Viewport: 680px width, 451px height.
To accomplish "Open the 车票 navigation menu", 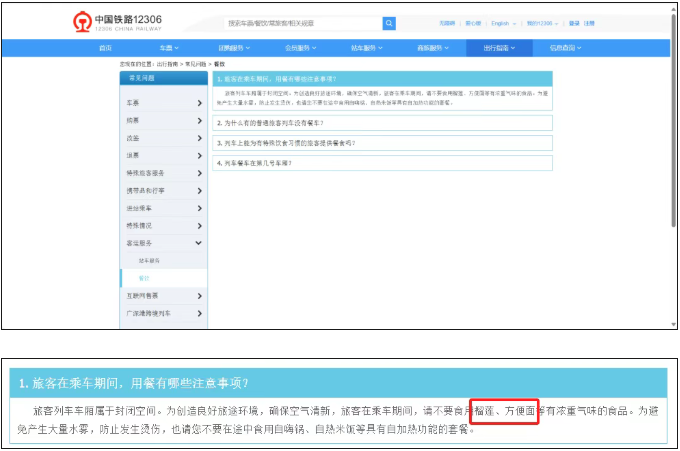I will pos(168,47).
